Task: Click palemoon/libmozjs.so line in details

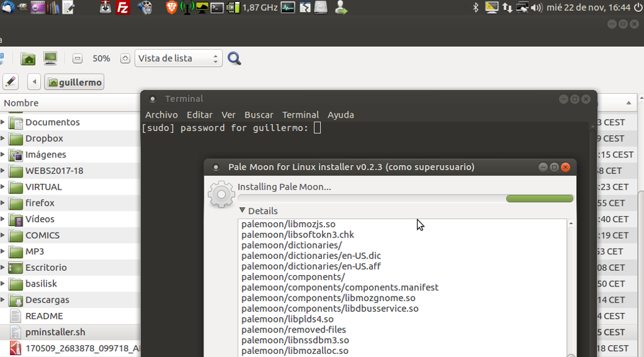Action: pos(288,224)
